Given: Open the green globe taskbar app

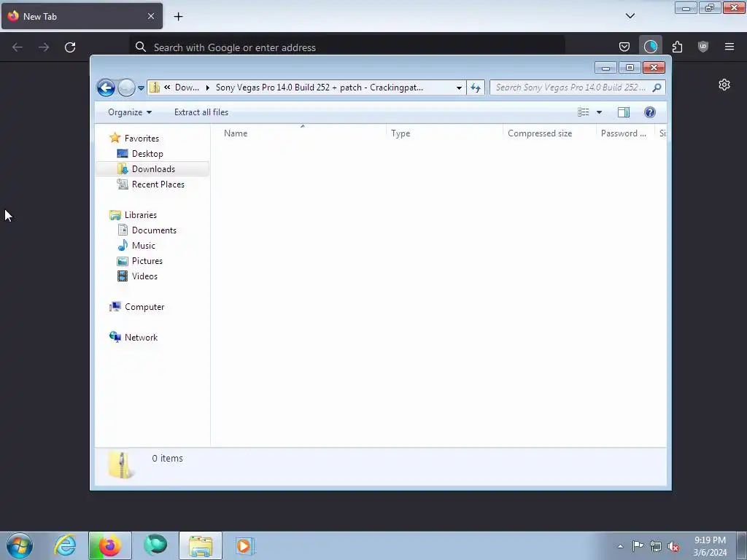Looking at the screenshot, I should [155, 545].
